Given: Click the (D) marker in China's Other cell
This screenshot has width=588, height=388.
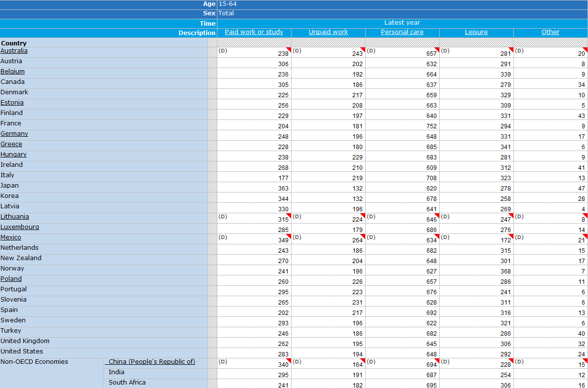Looking at the screenshot, I should pos(519,362).
